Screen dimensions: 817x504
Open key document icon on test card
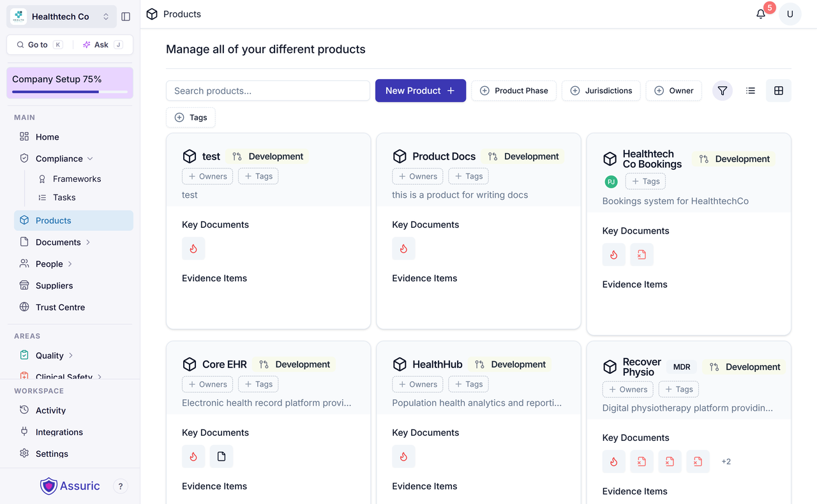pos(193,249)
